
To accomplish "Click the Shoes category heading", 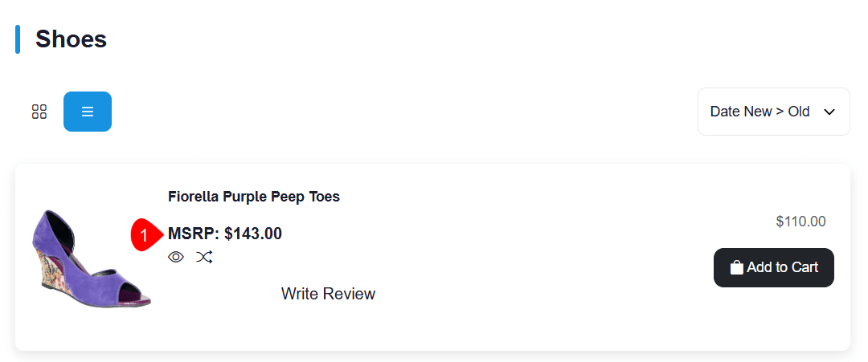I will coord(71,39).
